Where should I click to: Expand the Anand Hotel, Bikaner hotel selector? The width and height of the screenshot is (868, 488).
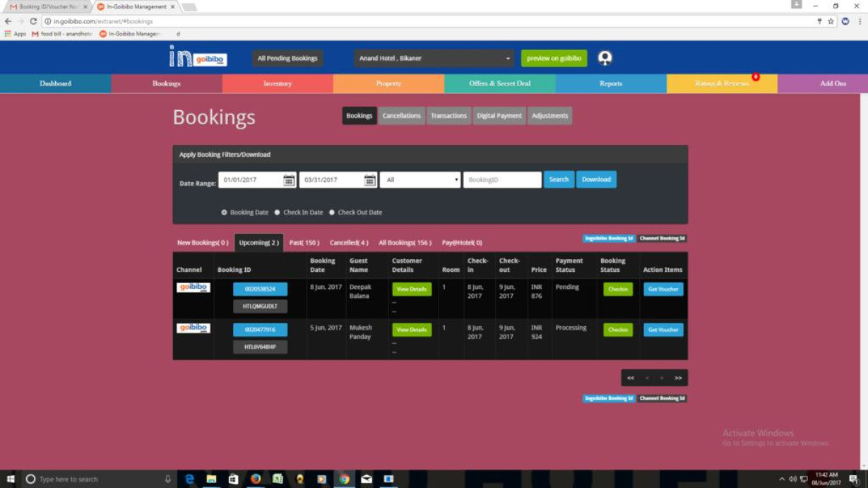[434, 58]
